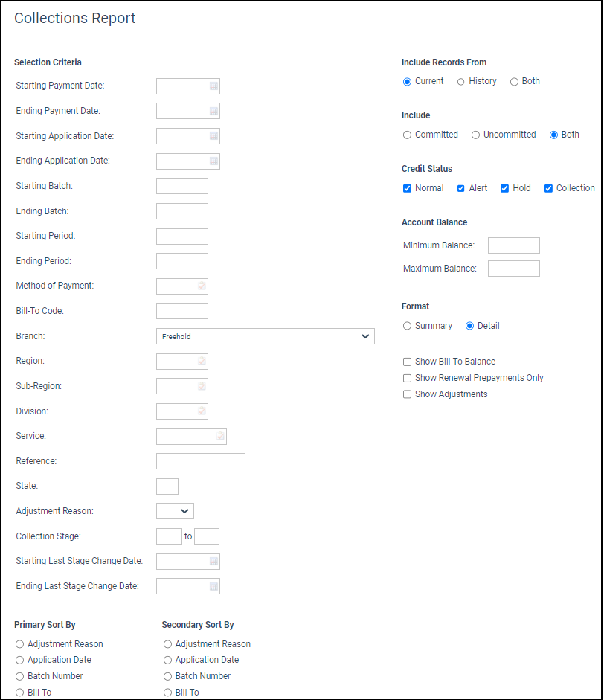Select History records radio button
The width and height of the screenshot is (604, 700).
460,82
